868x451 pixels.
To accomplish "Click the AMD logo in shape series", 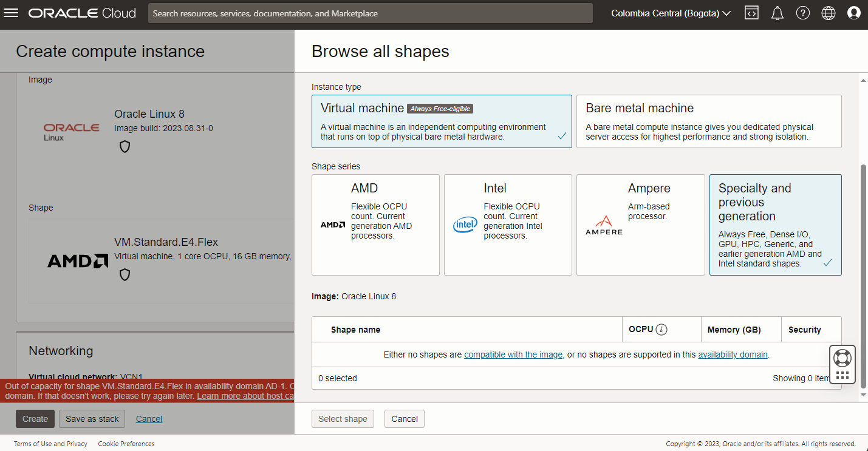I will click(x=333, y=225).
